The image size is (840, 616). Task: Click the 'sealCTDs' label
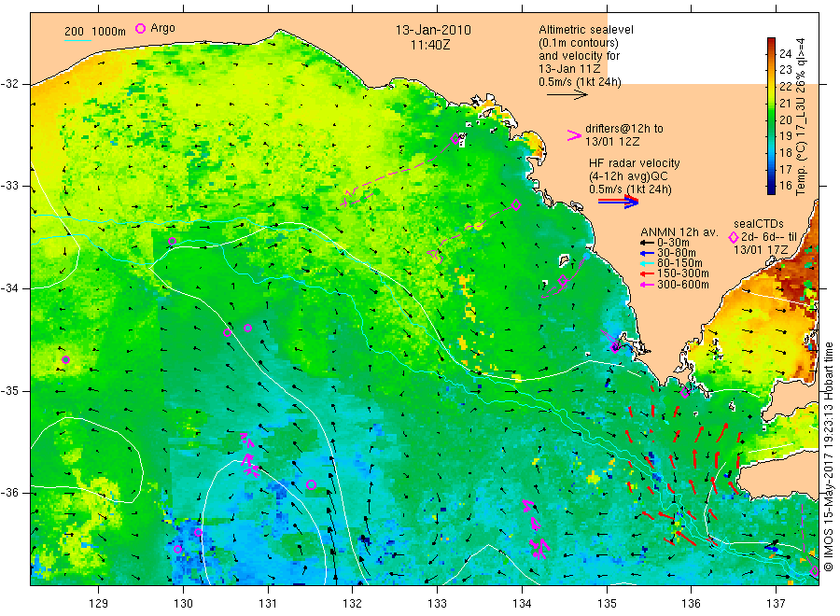tap(759, 224)
